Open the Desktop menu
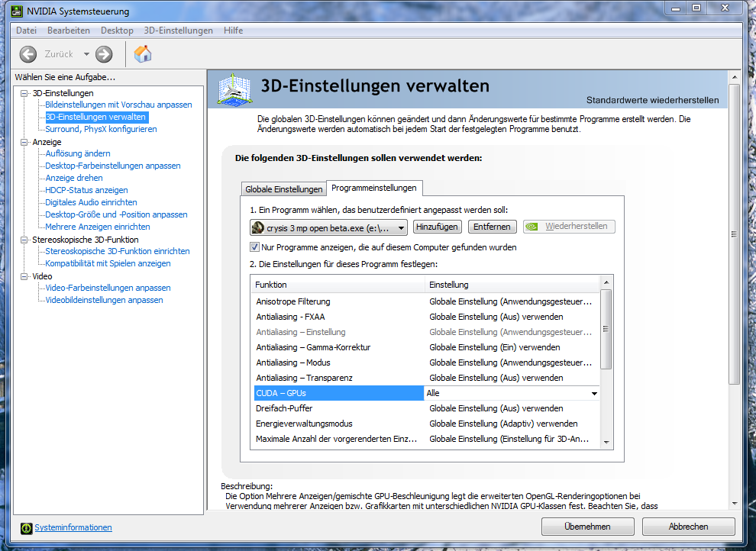Image resolution: width=756 pixels, height=551 pixels. (117, 31)
